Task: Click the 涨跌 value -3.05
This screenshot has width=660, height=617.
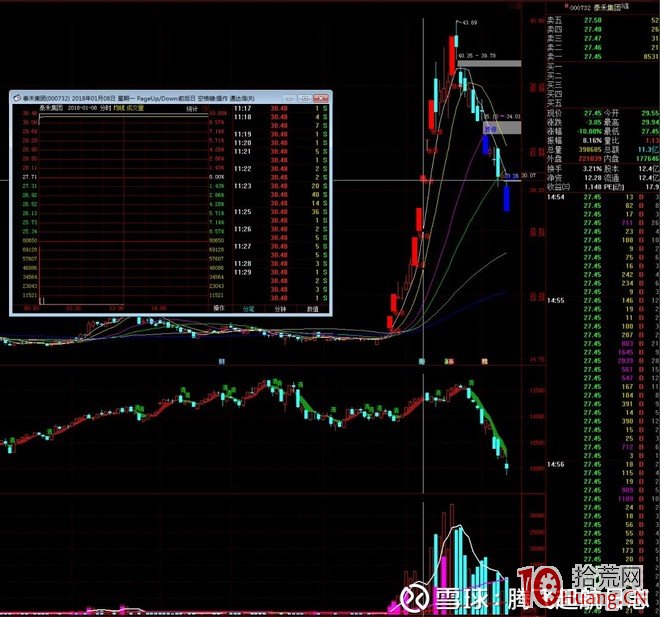Action: (x=593, y=122)
